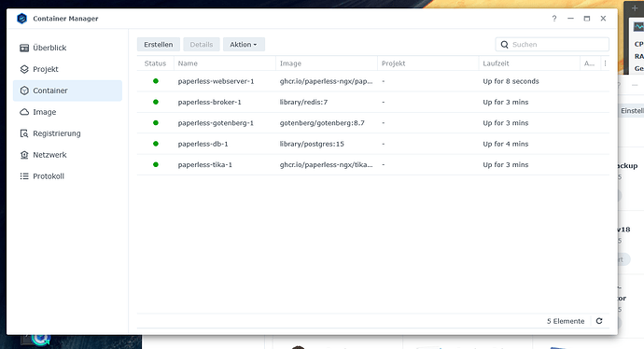Click green status dot of paperless-broker-1
Viewport: 644px width, 349px height.
156,102
